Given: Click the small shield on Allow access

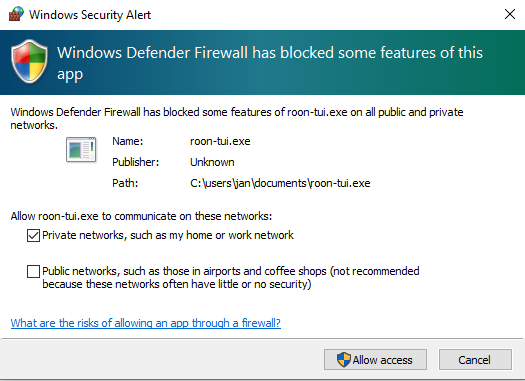Looking at the screenshot, I should point(344,360).
